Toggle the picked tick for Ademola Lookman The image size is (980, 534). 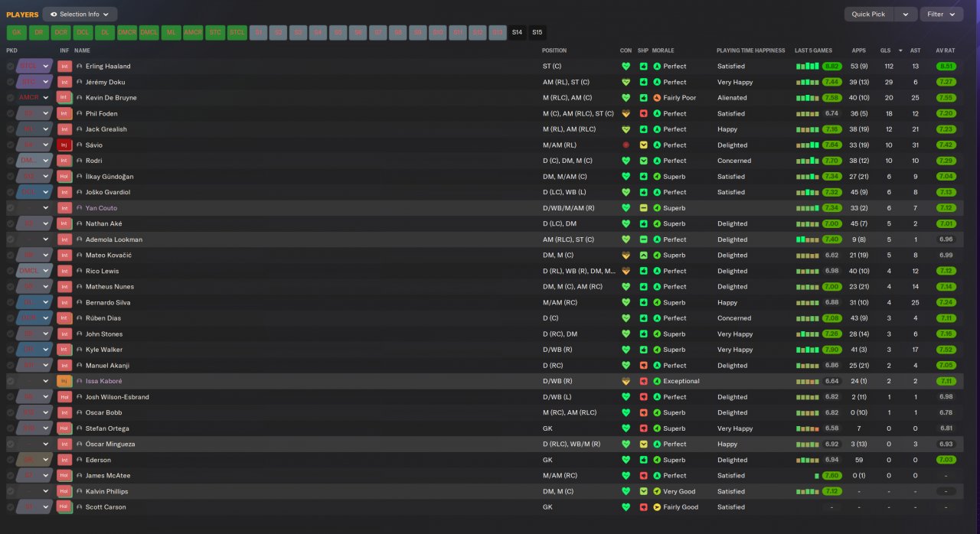[11, 239]
